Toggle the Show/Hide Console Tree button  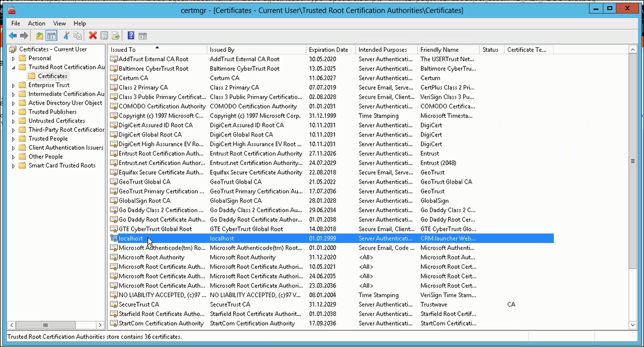click(x=51, y=36)
